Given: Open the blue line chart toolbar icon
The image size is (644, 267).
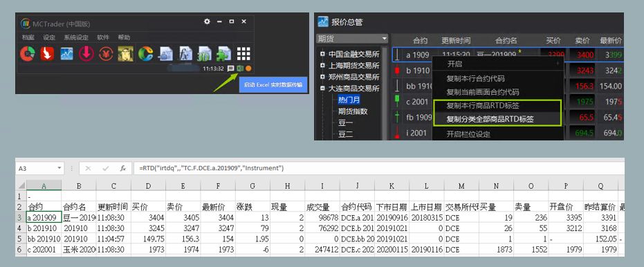Looking at the screenshot, I should click(66, 54).
